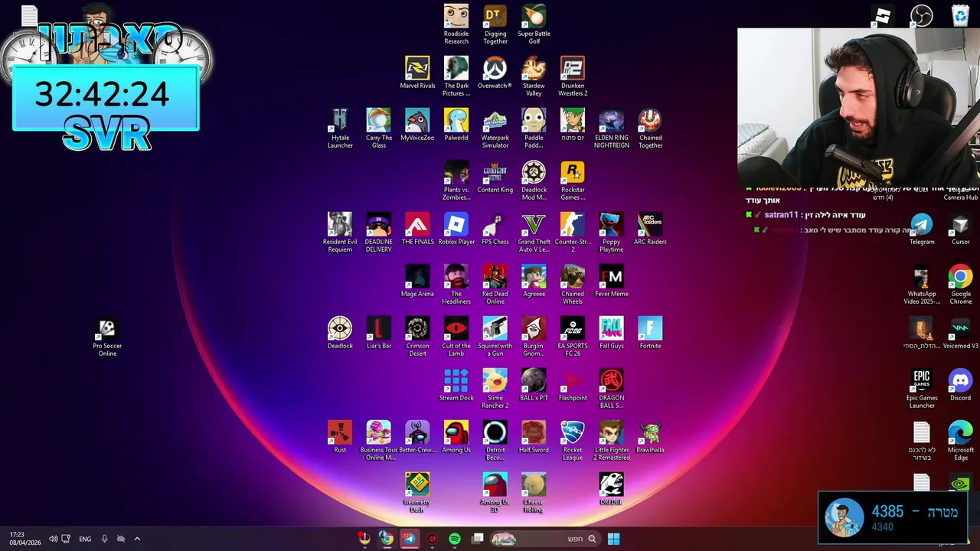Expand the hidden tray icons chevron
The width and height of the screenshot is (980, 551).
(x=137, y=539)
